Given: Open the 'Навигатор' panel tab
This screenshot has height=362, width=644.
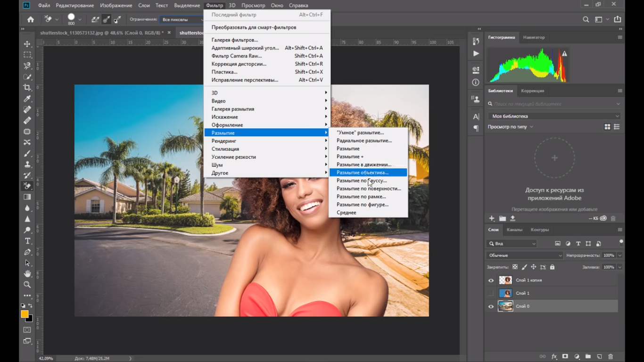Looking at the screenshot, I should click(534, 37).
